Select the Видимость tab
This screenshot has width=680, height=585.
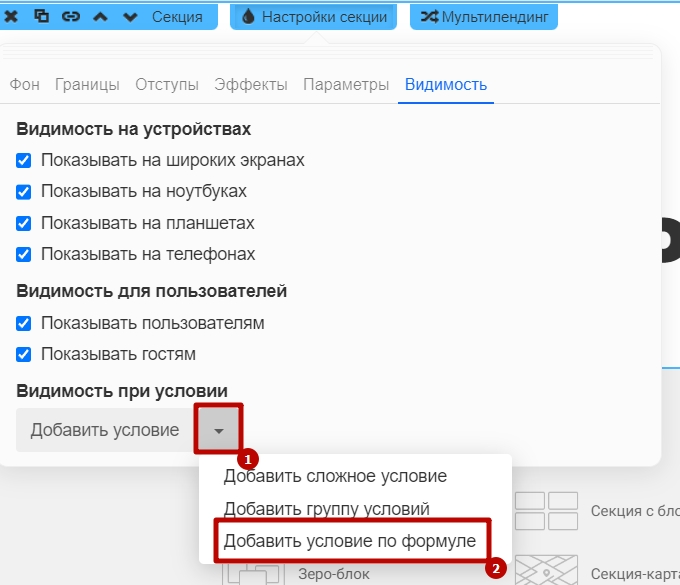[x=446, y=85]
